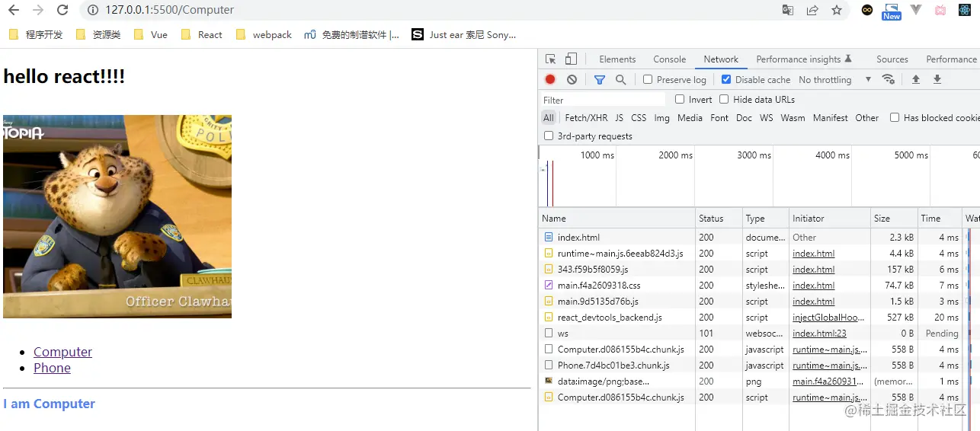Open the Vue bookmark folder
This screenshot has height=431, width=980.
(150, 34)
